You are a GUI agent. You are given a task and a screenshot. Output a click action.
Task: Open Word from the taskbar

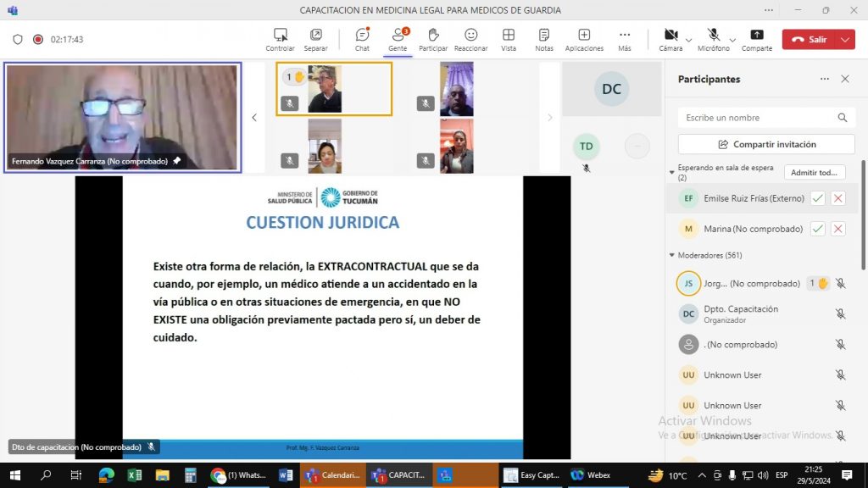(286, 475)
